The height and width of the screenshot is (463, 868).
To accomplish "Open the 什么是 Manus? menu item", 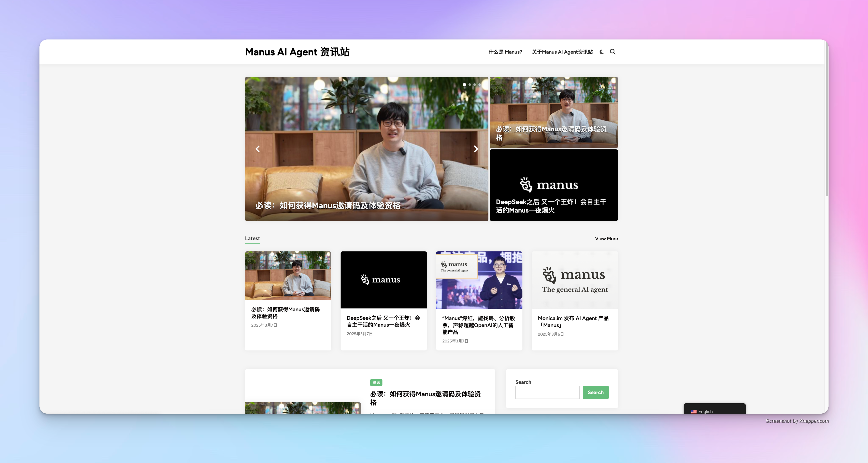I will pyautogui.click(x=505, y=52).
